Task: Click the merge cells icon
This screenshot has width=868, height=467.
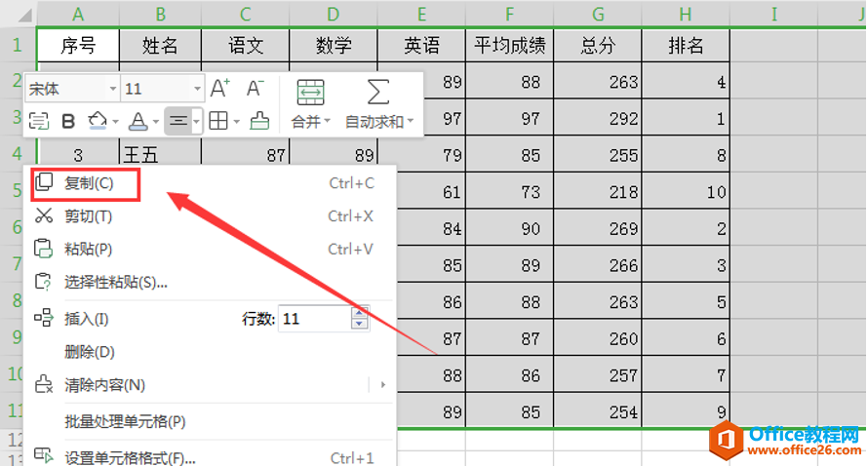Action: coord(310,93)
